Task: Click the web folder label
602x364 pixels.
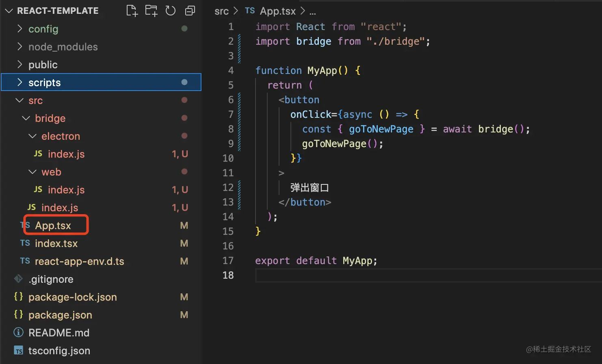Action: point(52,172)
